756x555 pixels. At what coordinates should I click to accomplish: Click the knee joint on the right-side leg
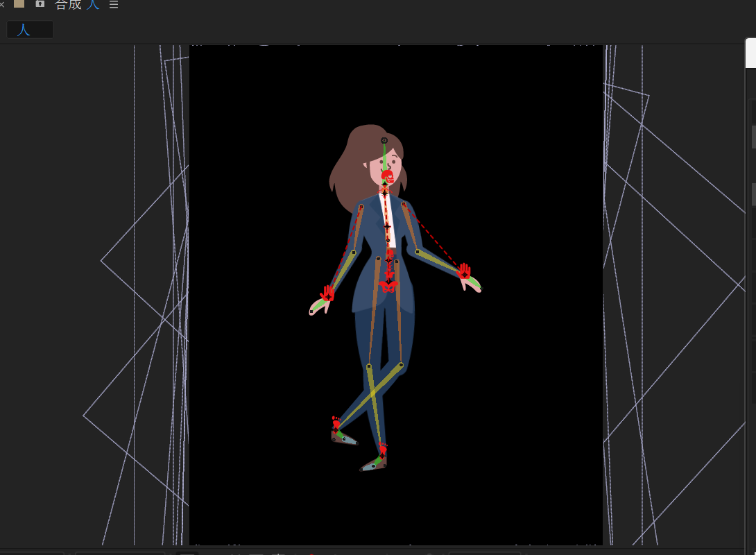point(401,364)
